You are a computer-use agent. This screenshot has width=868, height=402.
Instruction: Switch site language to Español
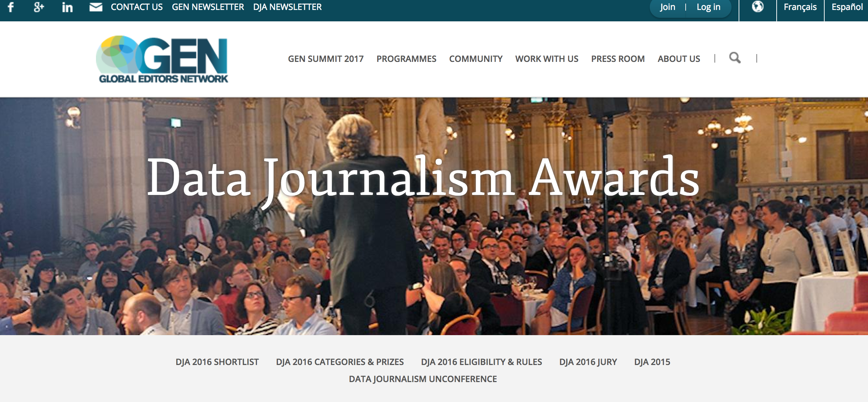847,7
